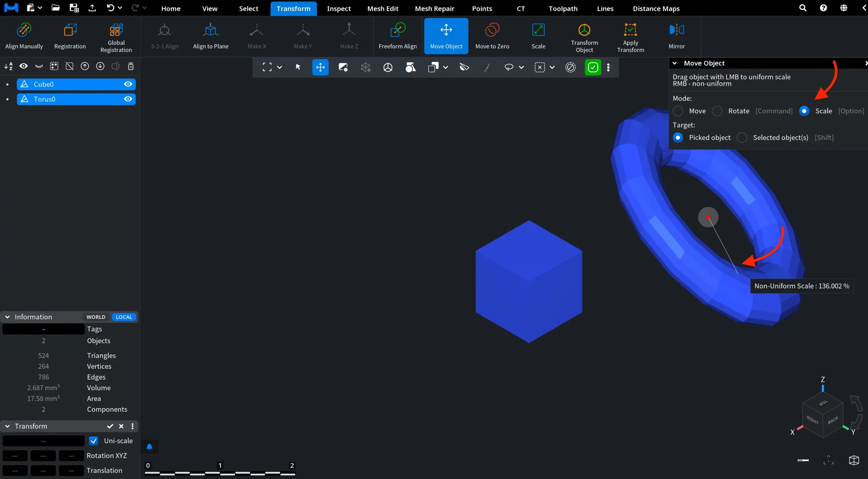868x479 pixels.
Task: Toggle visibility of Cube0
Action: coord(128,84)
